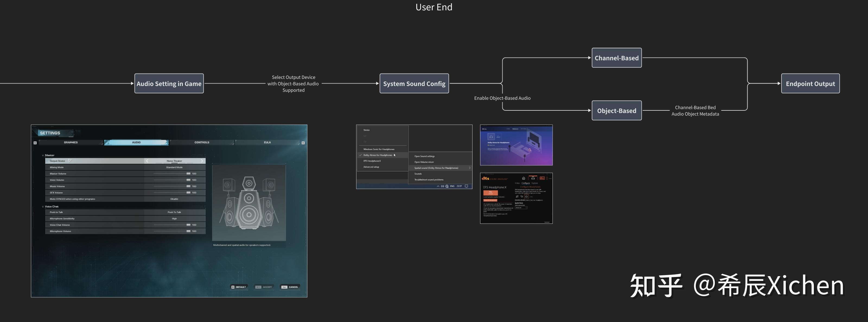
Task: Switch to the CONTROLS settings tab
Action: [202, 142]
